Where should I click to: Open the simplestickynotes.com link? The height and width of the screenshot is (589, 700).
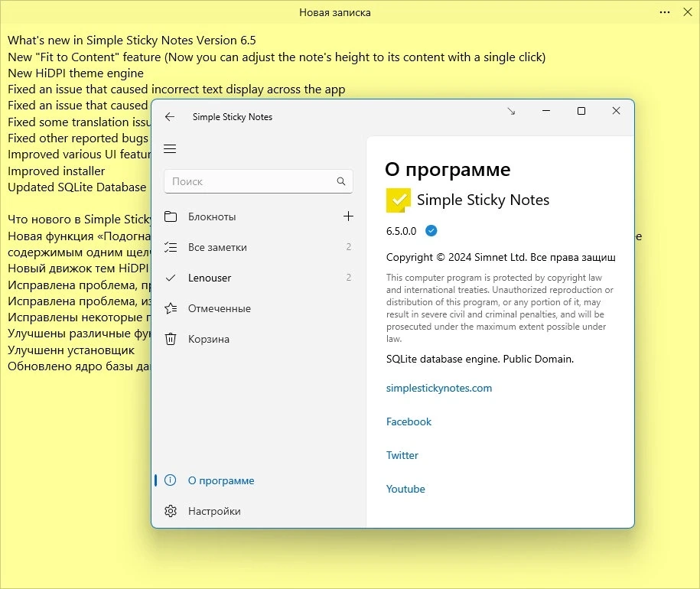pyautogui.click(x=439, y=389)
